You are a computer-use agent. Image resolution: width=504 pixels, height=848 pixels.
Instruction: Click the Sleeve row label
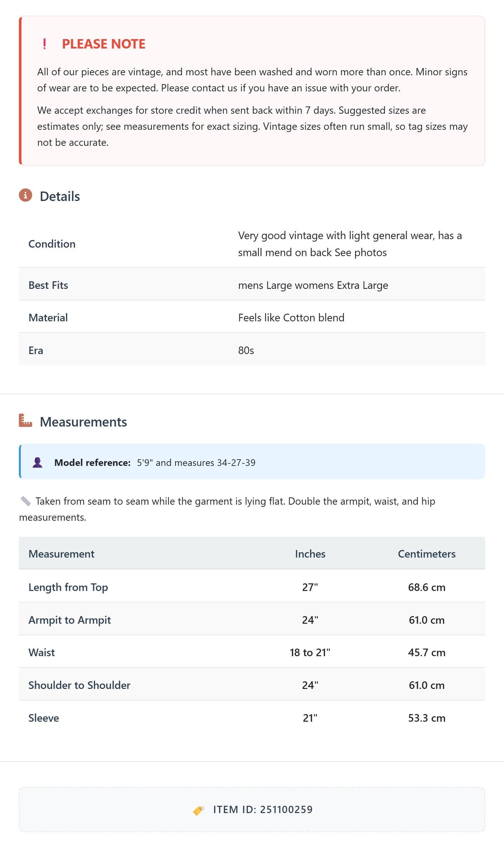pos(44,718)
